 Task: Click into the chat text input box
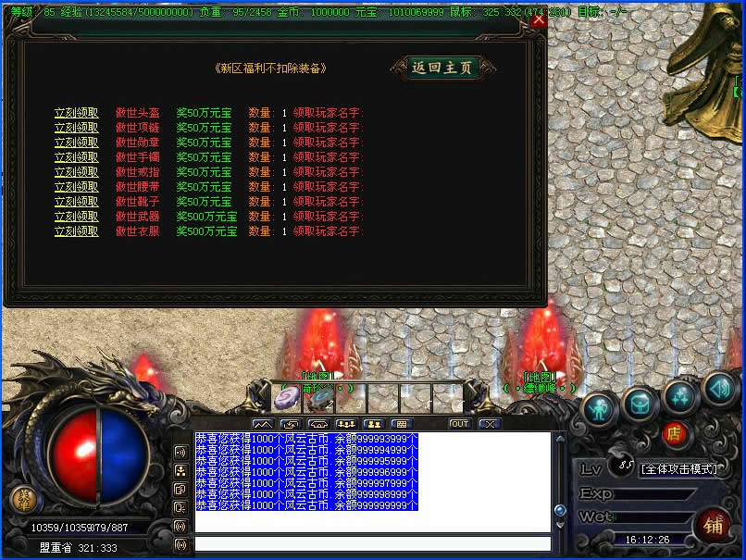(x=372, y=544)
